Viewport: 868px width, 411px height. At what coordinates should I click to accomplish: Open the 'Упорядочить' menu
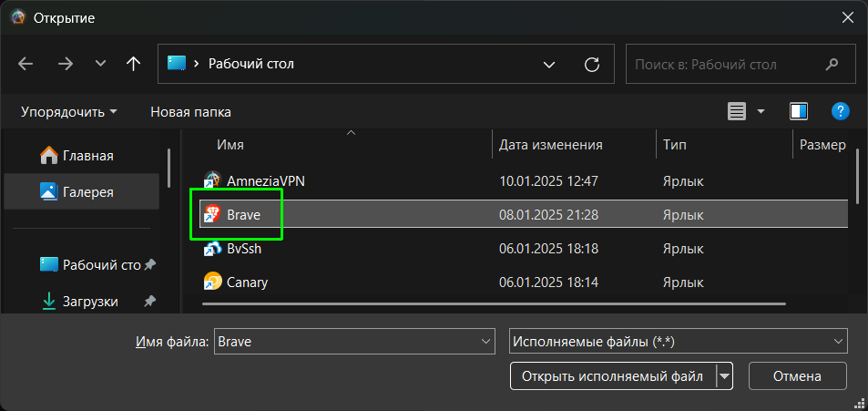coord(69,112)
